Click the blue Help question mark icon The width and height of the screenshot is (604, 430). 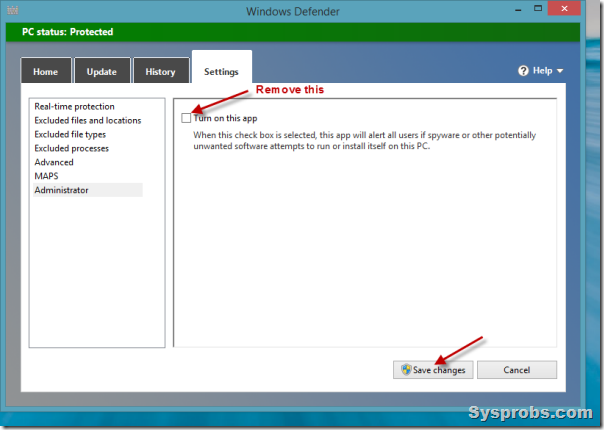tap(522, 71)
